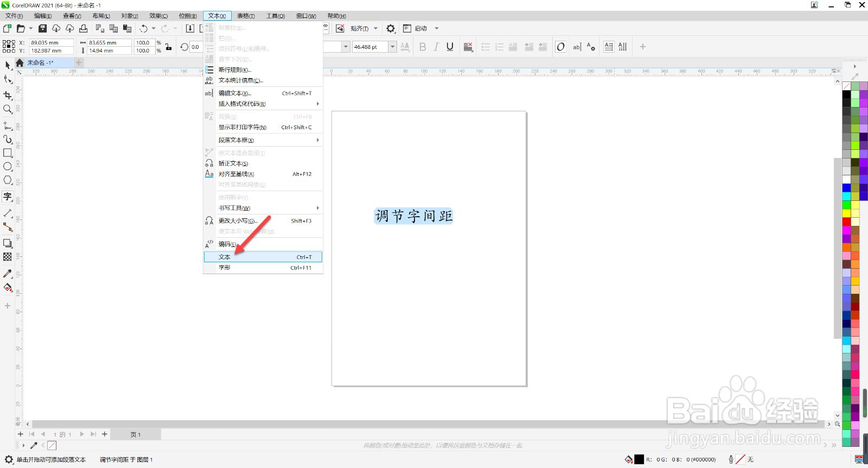Screen dimensions: 868x468
Task: Select the Transparency checkerboard tool
Action: tap(8, 257)
